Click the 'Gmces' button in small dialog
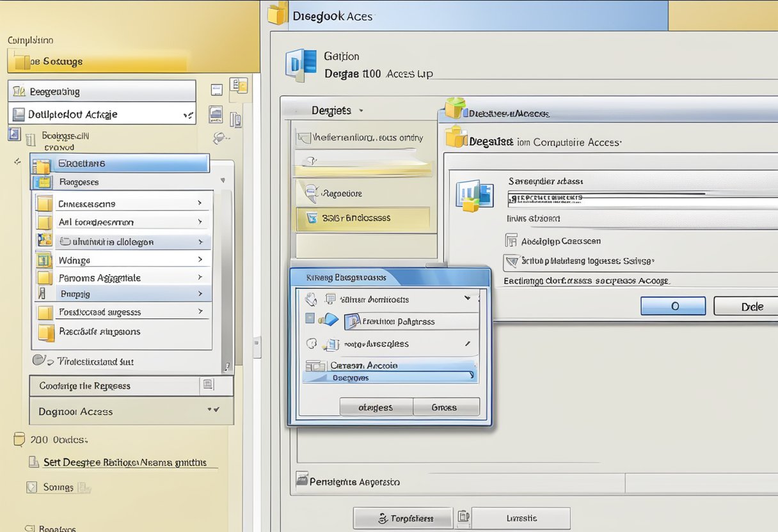778x532 pixels. click(445, 407)
